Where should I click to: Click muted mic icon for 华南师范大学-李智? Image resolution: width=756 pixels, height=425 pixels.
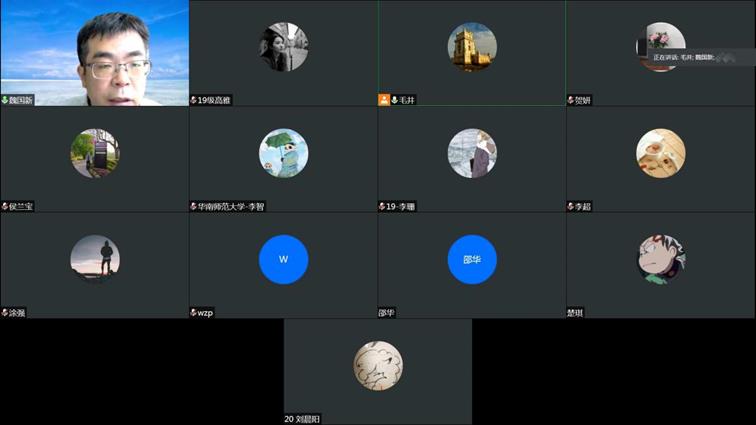194,206
